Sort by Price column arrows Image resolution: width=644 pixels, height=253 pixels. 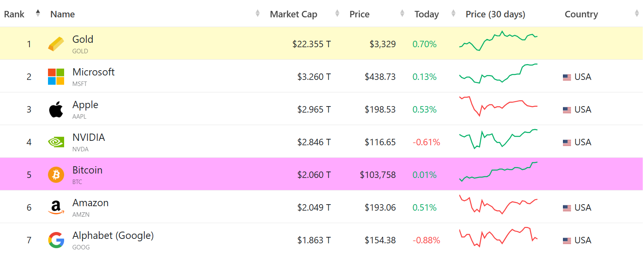click(x=402, y=14)
